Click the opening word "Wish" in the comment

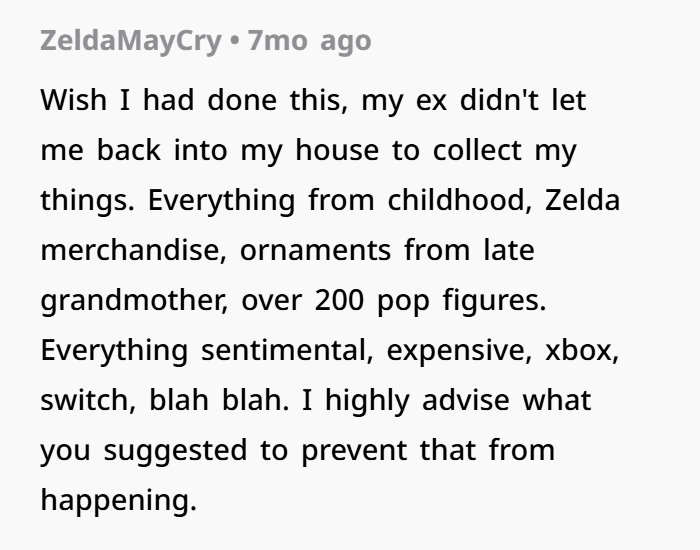74,99
